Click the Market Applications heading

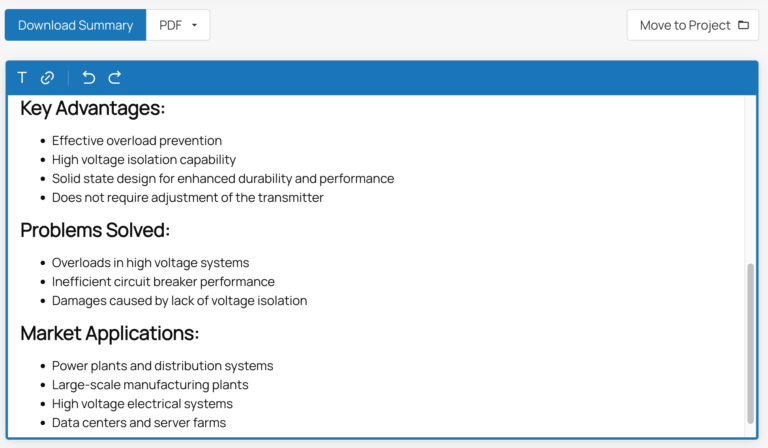[109, 333]
